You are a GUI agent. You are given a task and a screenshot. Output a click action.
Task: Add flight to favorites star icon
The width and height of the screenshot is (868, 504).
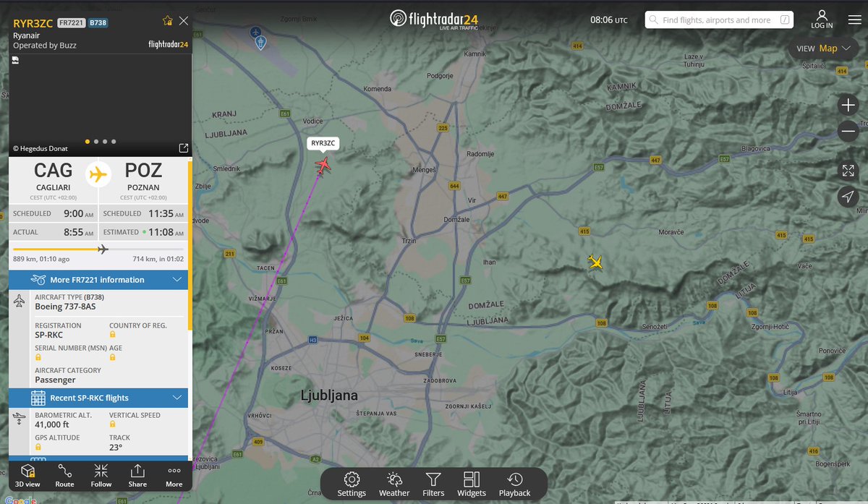tap(168, 21)
